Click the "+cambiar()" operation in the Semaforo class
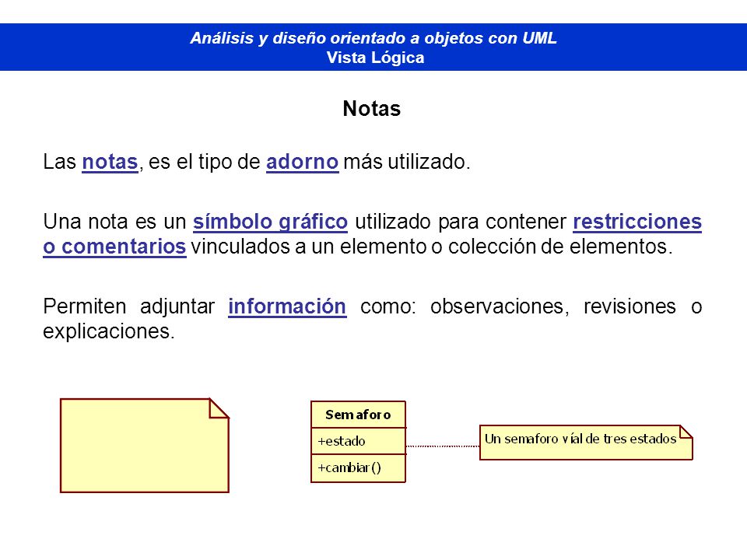The image size is (747, 560). (x=349, y=467)
